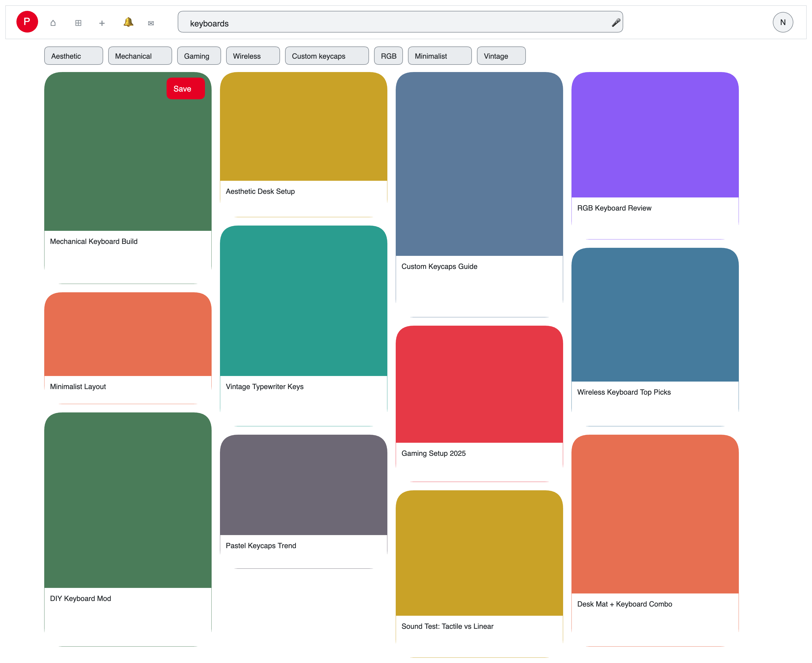Open messages envelope icon
This screenshot has height=663, width=812.
[x=151, y=23]
